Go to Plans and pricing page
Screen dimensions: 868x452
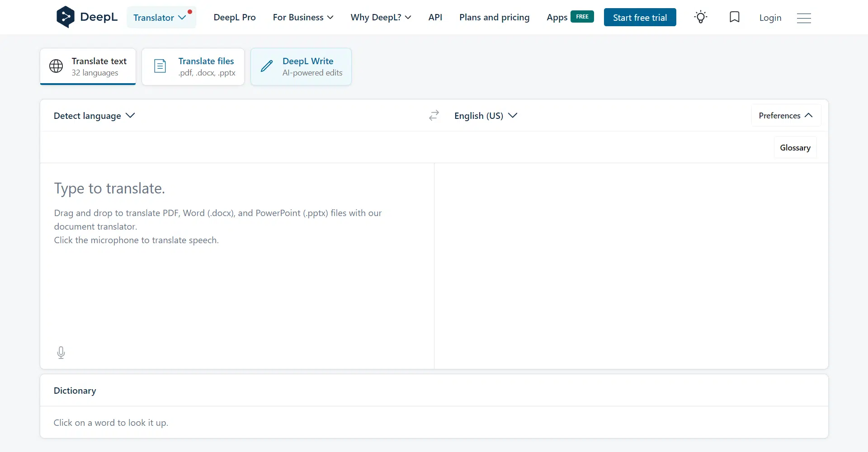coord(494,17)
